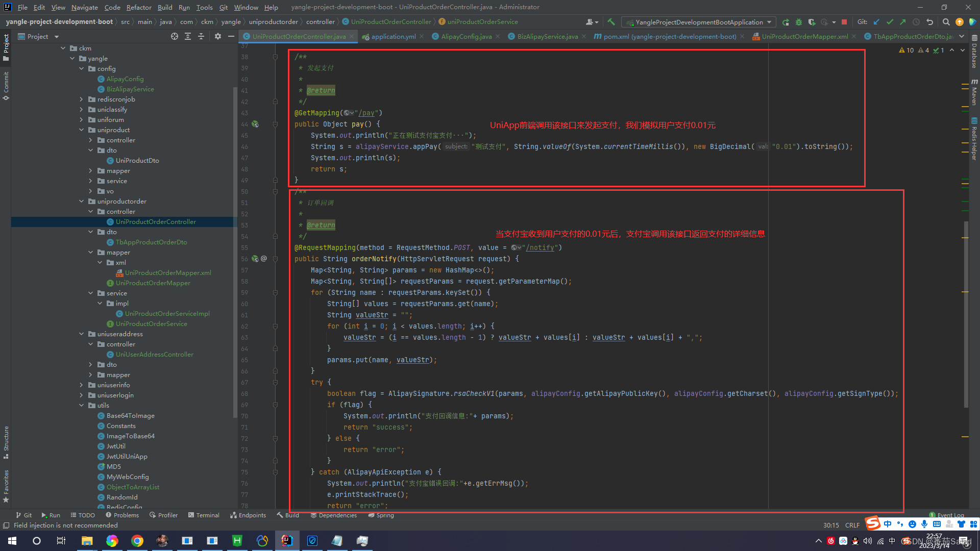Open the Navigate menu
The image size is (980, 551).
tap(84, 7)
